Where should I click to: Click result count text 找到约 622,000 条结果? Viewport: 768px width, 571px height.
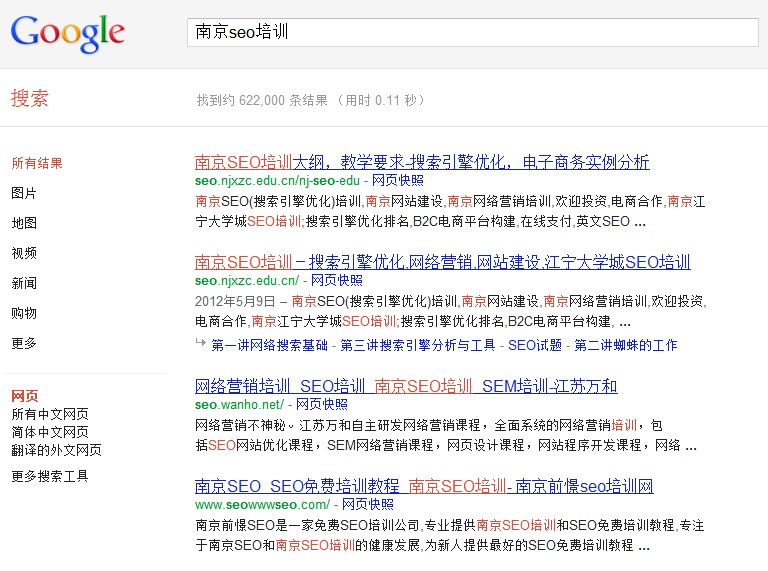point(262,100)
